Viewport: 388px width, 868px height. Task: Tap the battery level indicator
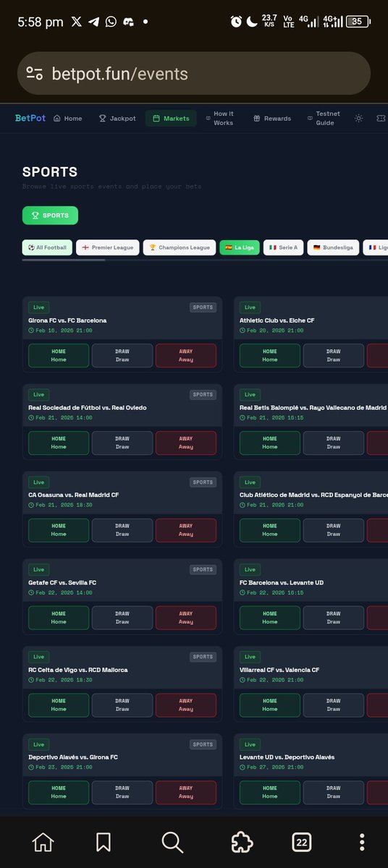[x=358, y=22]
